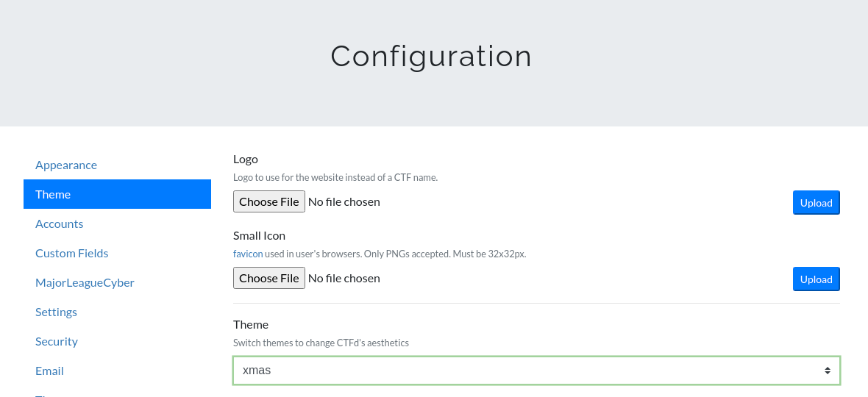The image size is (868, 397).
Task: Click the Theme label above the dropdown
Action: pyautogui.click(x=251, y=324)
